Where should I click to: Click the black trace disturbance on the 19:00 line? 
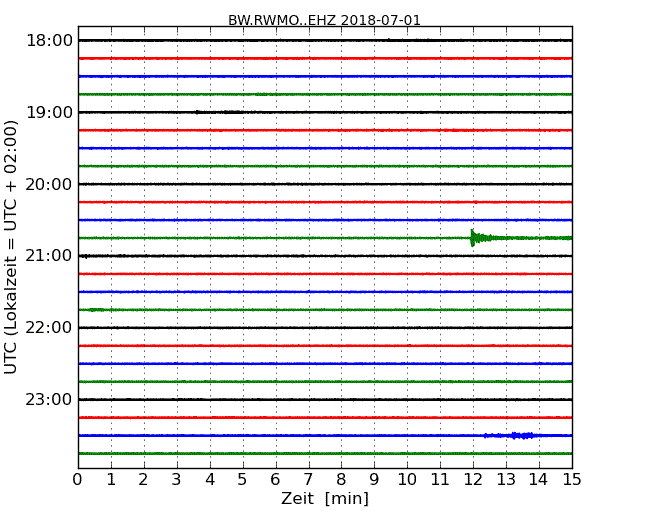click(x=219, y=112)
